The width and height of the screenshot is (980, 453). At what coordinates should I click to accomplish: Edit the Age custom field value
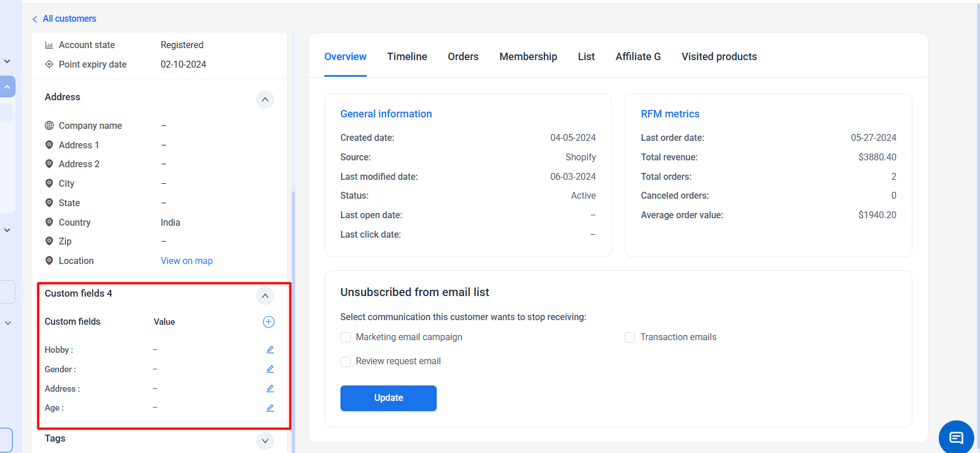tap(270, 408)
